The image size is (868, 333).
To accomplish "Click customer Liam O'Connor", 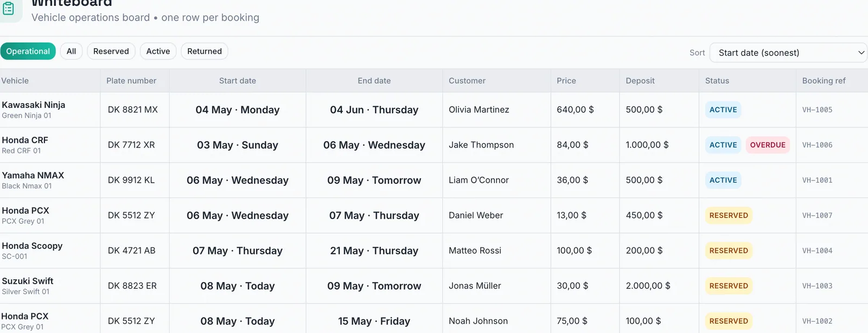I will pos(478,180).
